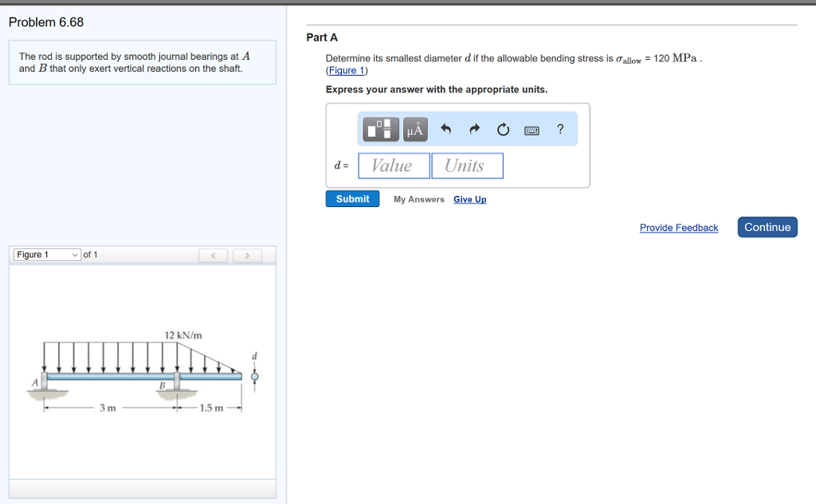The image size is (816, 504).
Task: Open the µÅ symbols menu
Action: pyautogui.click(x=415, y=129)
